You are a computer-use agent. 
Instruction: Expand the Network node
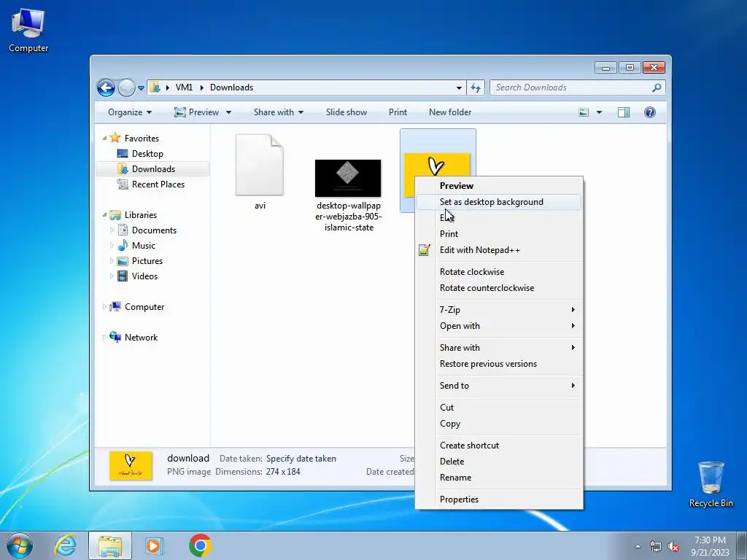pos(104,338)
